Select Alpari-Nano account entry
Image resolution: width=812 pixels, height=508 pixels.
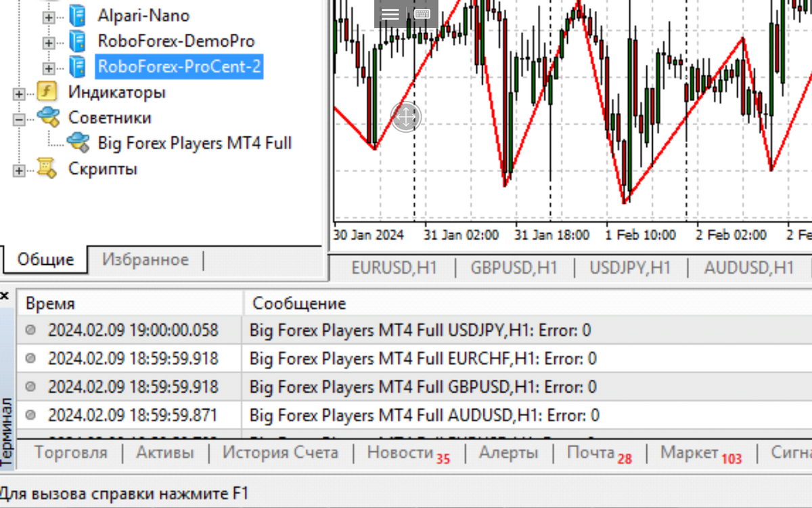[143, 16]
